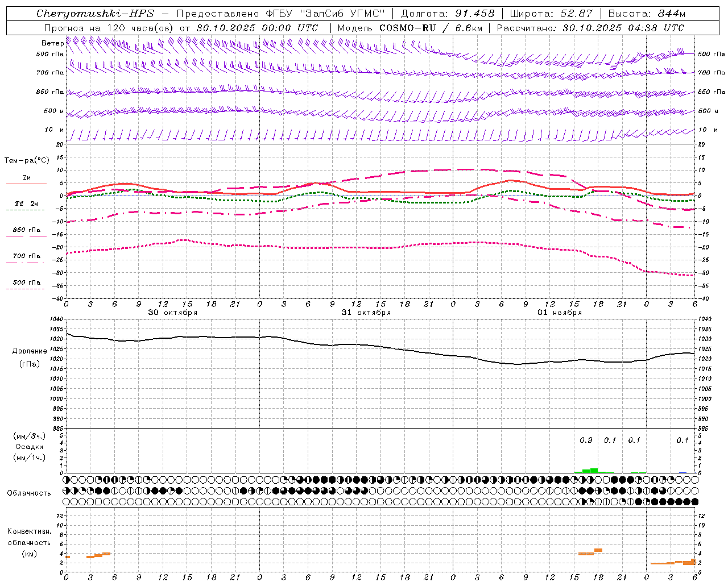This screenshot has width=728, height=582.
Task: Click the Давление panel label
Action: point(30,351)
